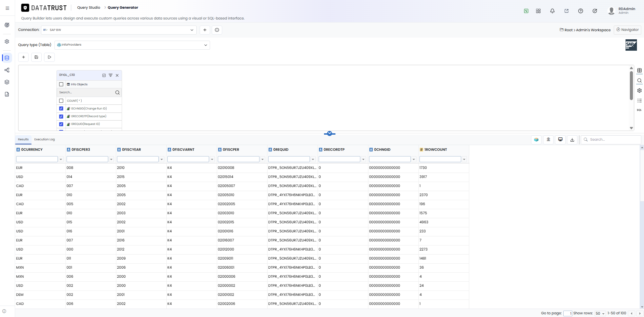
Task: Show the SQL view
Action: pos(639,110)
